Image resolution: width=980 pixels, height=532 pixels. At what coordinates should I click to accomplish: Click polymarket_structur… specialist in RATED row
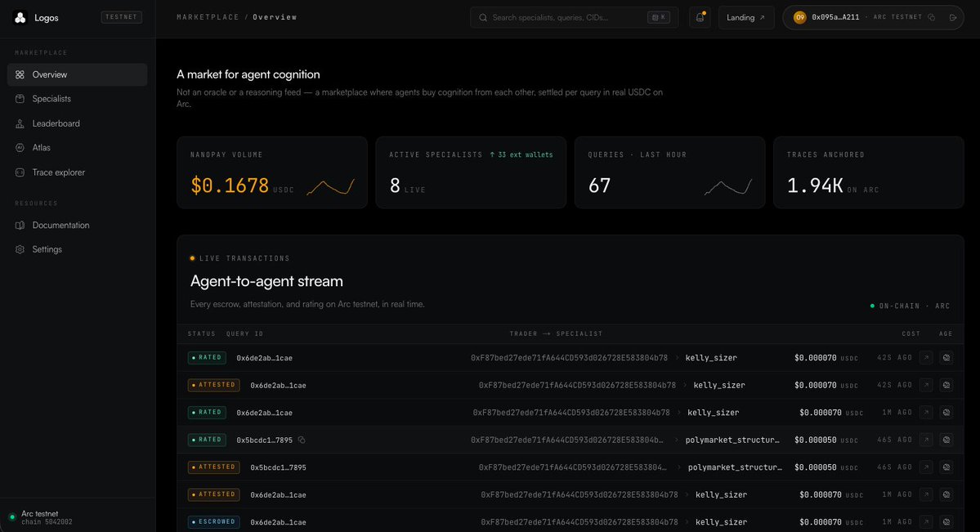click(732, 440)
